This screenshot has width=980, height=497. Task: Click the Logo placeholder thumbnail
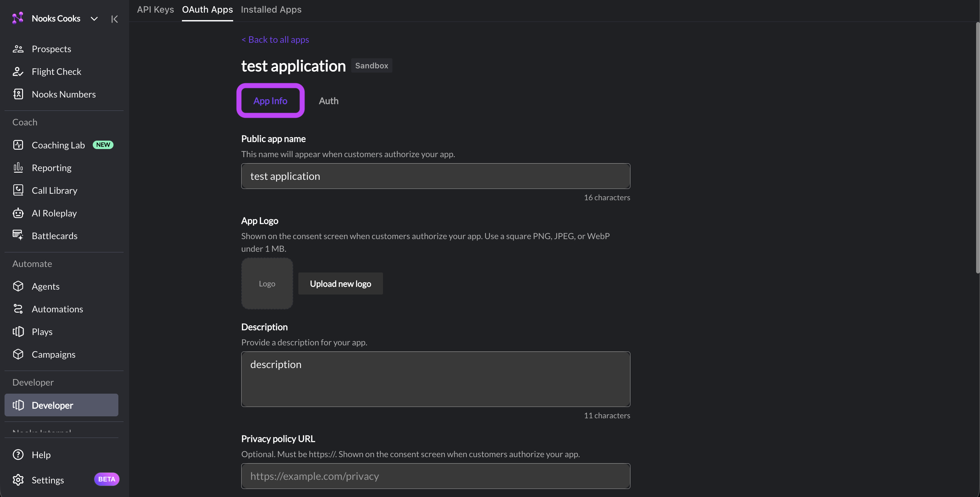tap(267, 283)
